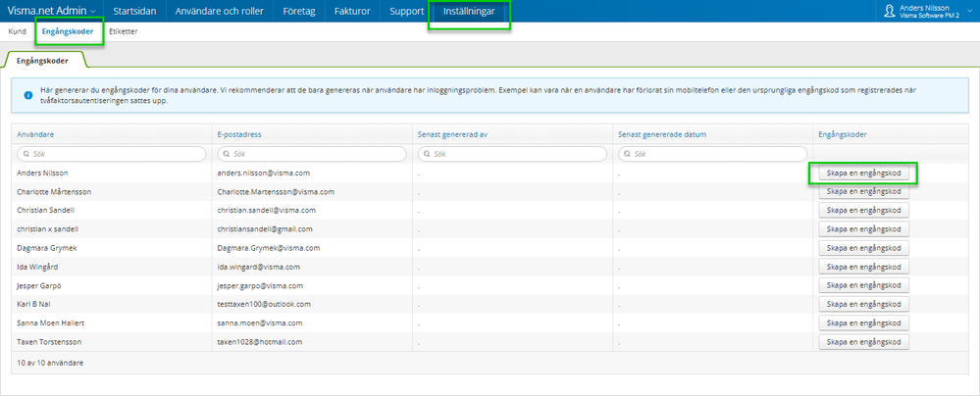Select the Karl B Nal name cell
The height and width of the screenshot is (396, 980).
coord(35,304)
